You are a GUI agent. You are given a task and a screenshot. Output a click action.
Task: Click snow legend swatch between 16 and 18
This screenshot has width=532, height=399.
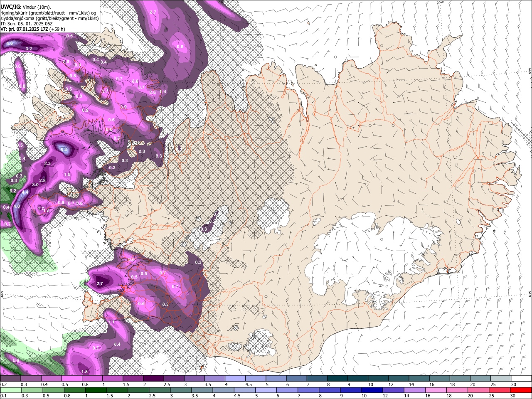440,379
